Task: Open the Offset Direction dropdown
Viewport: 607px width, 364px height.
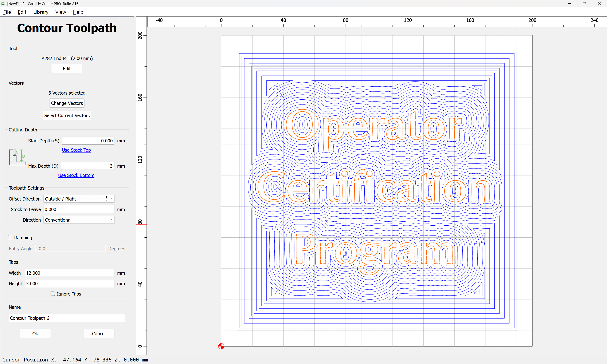Action: click(x=79, y=199)
